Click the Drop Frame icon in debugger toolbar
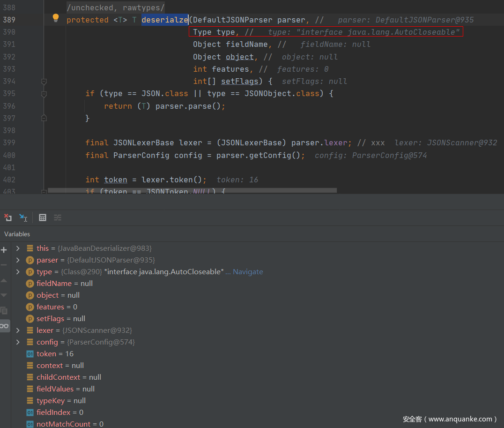The width and height of the screenshot is (504, 428). (x=8, y=218)
